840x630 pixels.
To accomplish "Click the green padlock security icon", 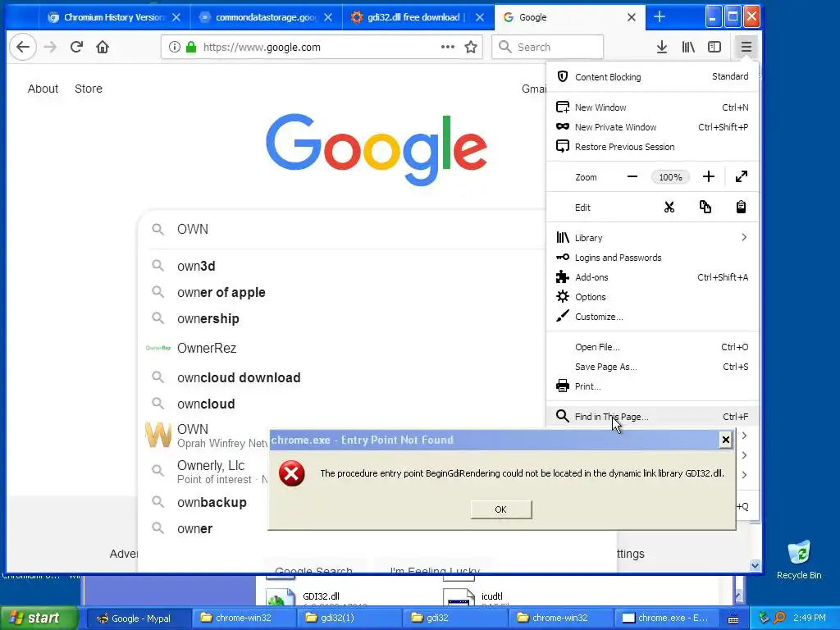I will click(191, 47).
